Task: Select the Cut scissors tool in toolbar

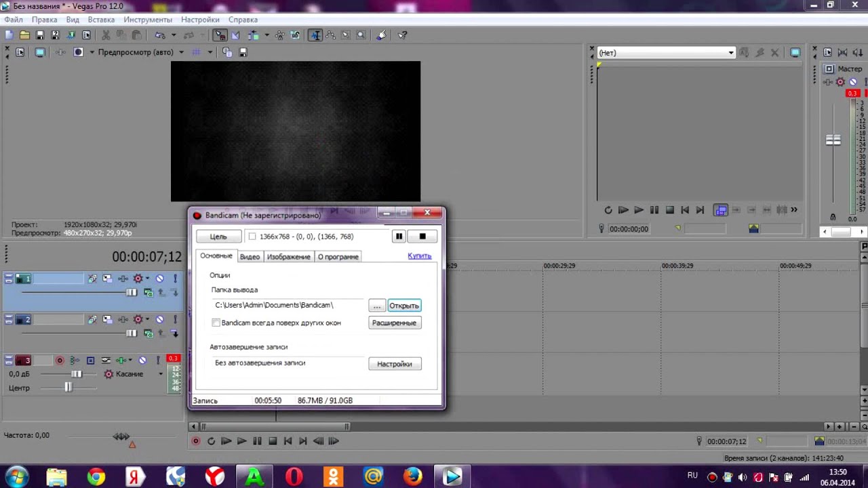Action: point(106,35)
